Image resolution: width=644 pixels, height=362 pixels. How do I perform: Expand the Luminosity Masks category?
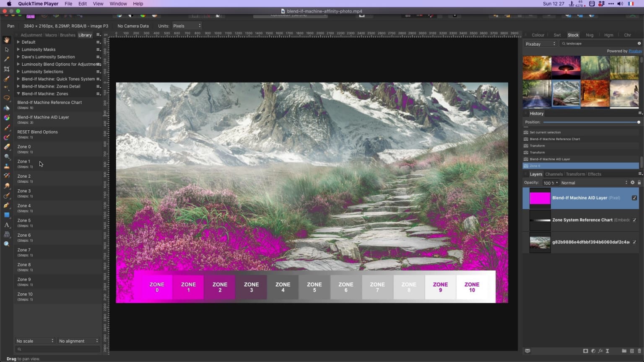(x=18, y=49)
